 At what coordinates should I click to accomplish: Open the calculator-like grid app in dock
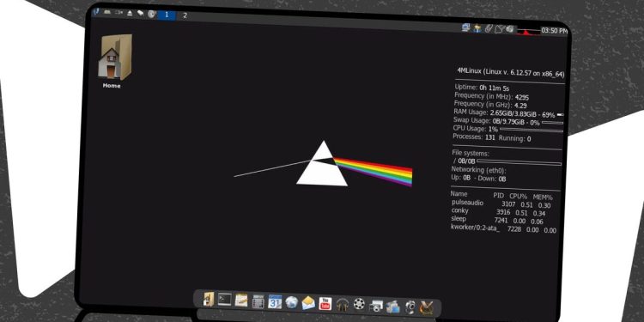tap(258, 301)
